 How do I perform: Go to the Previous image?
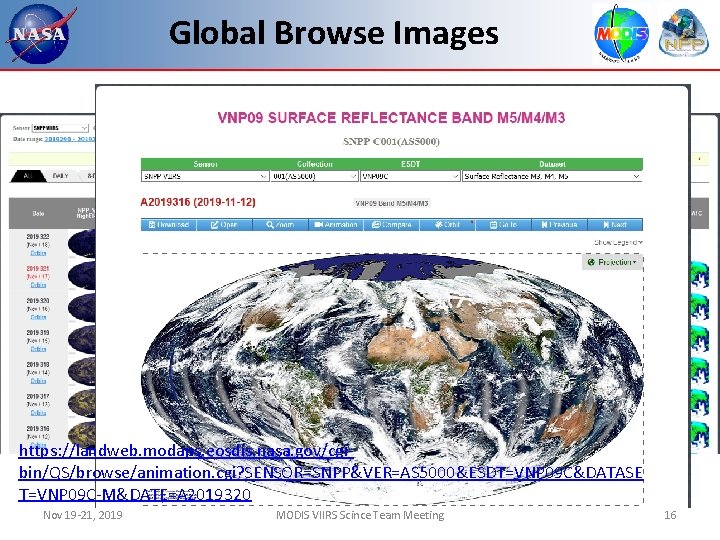[559, 225]
